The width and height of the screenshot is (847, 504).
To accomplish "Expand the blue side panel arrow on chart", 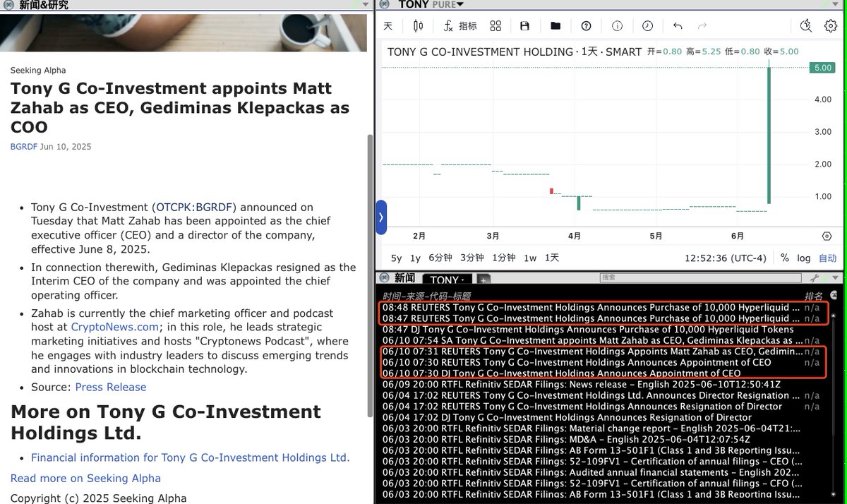I will (381, 217).
